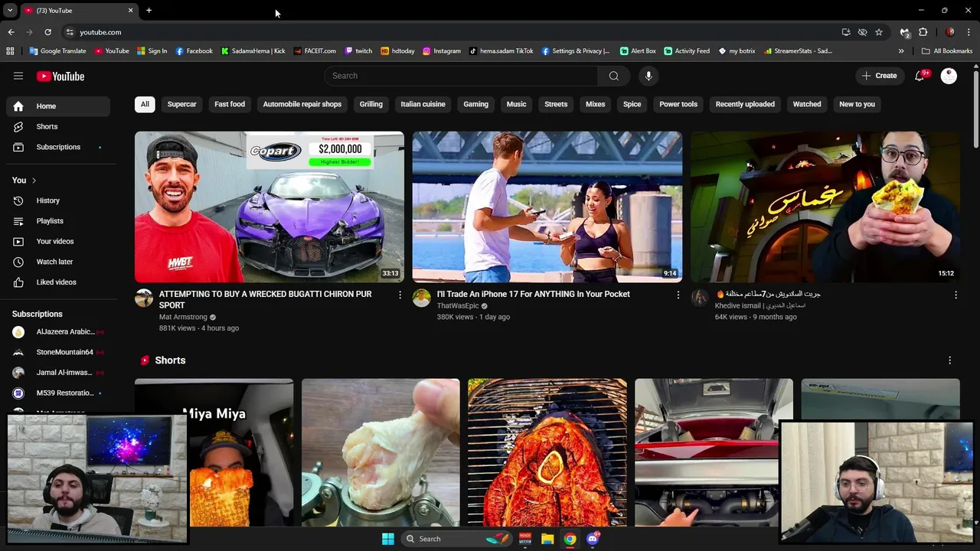Select the New to you chip
This screenshot has height=551, width=980.
point(857,104)
